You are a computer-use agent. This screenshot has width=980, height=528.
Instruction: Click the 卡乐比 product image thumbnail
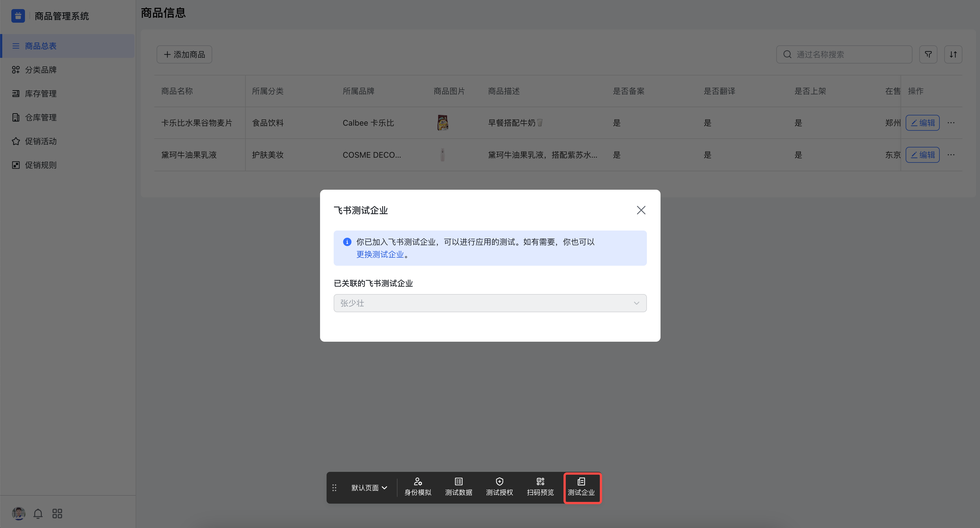click(x=442, y=123)
